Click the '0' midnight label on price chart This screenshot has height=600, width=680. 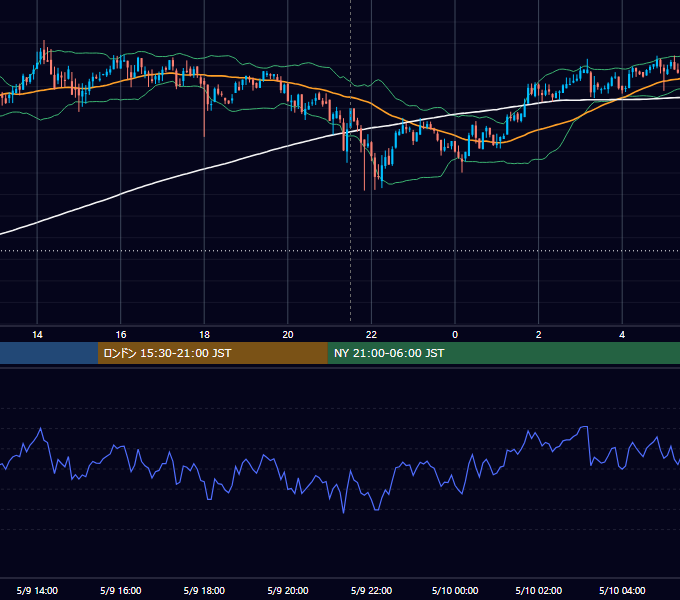click(455, 335)
